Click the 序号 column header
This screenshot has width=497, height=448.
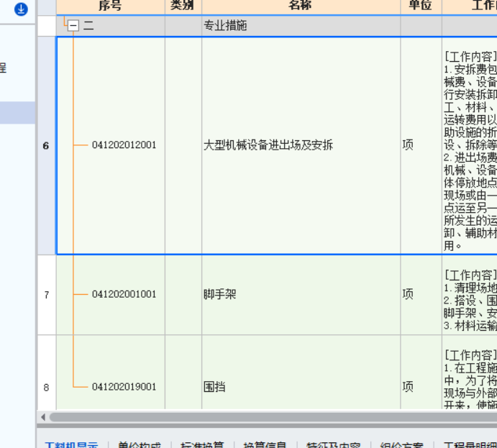pyautogui.click(x=110, y=6)
